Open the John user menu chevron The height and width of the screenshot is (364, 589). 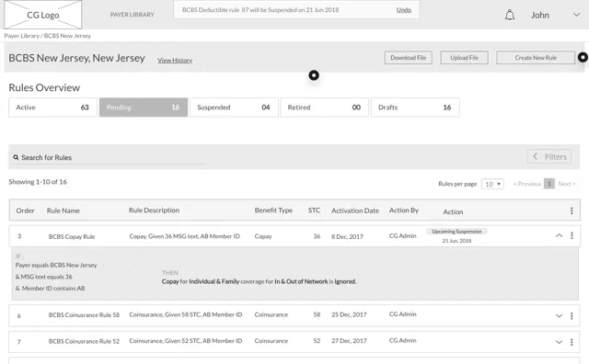[576, 15]
